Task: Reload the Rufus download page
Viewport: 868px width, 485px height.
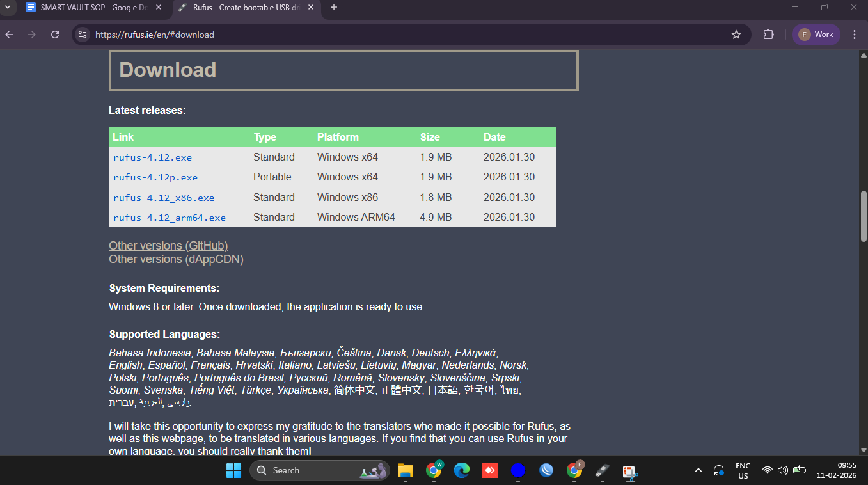Action: tap(55, 35)
